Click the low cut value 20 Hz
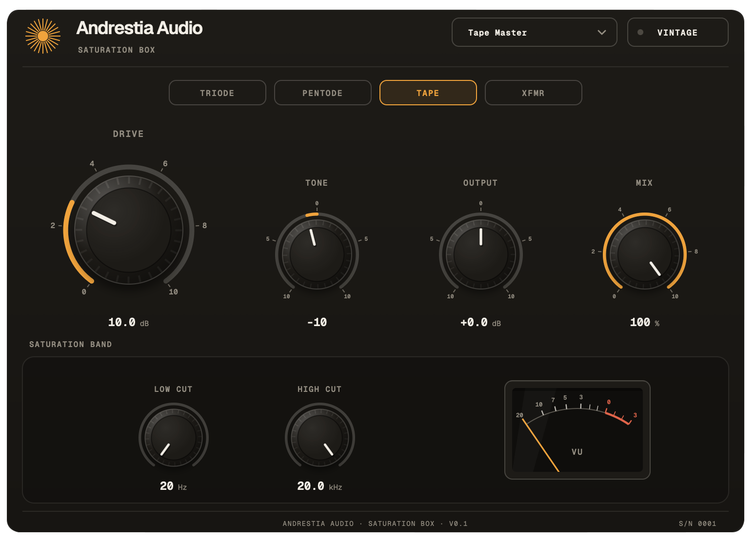The width and height of the screenshot is (756, 543). [173, 486]
